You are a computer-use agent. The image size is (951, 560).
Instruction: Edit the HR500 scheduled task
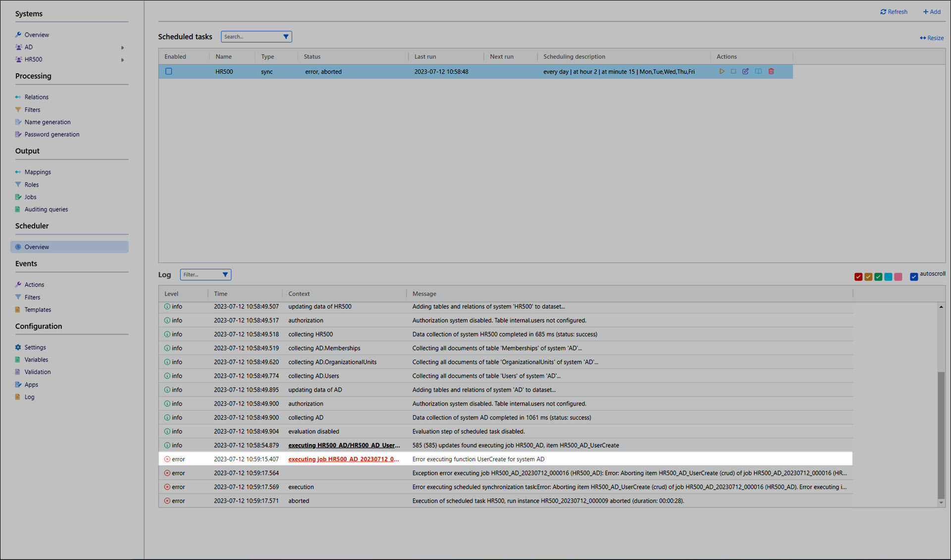tap(745, 71)
